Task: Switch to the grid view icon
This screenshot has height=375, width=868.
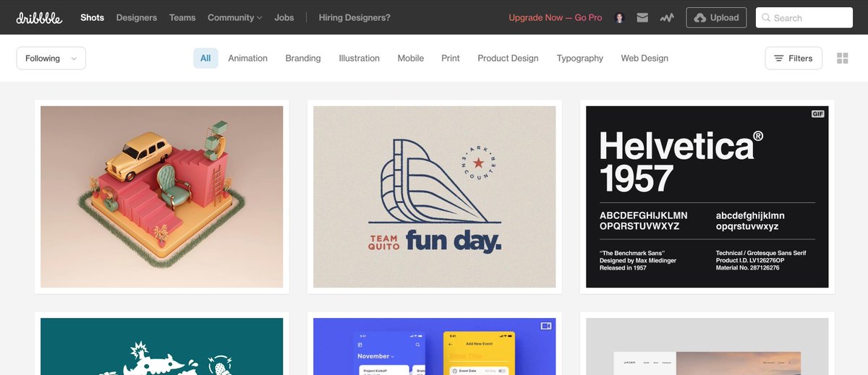Action: coord(842,59)
